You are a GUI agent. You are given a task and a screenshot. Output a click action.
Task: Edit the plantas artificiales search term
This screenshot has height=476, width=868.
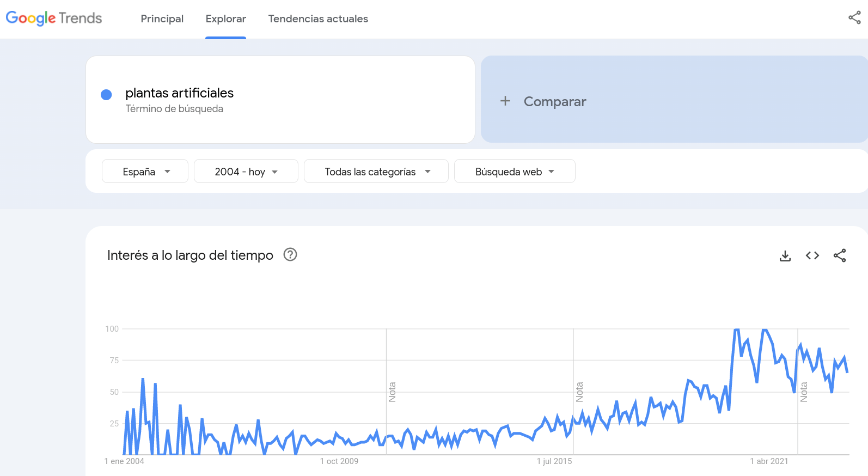(x=180, y=93)
